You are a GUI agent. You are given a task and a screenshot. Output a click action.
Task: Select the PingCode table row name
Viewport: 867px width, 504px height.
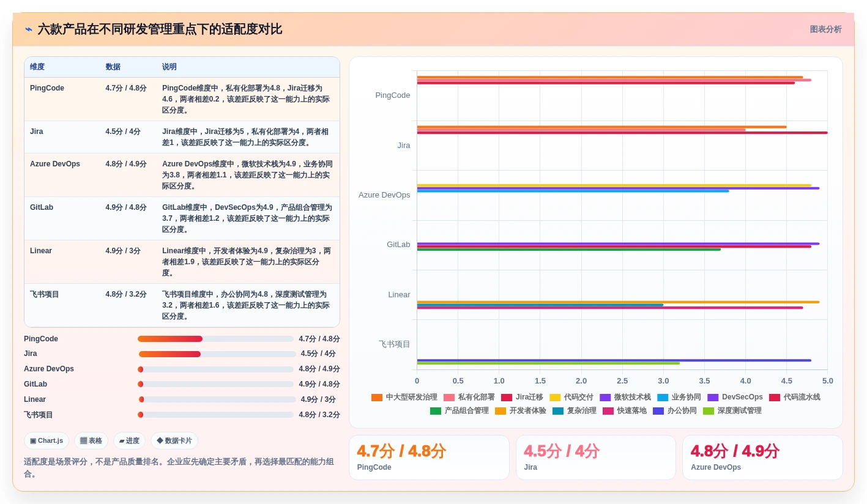47,88
